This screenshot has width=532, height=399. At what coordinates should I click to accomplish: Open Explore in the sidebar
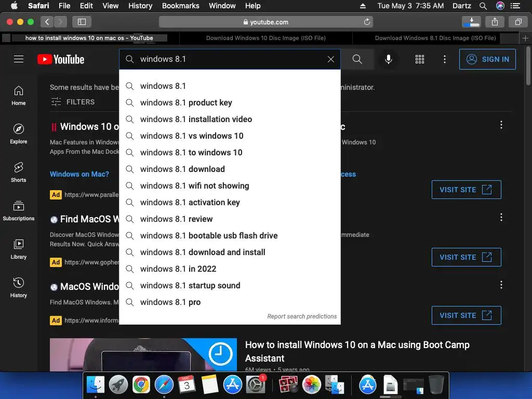pos(19,134)
